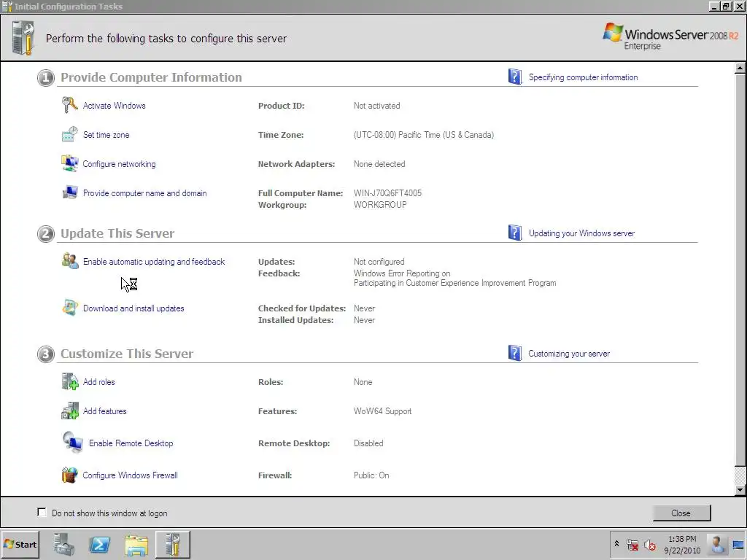Click the Add roles link
This screenshot has width=747, height=560.
point(99,382)
